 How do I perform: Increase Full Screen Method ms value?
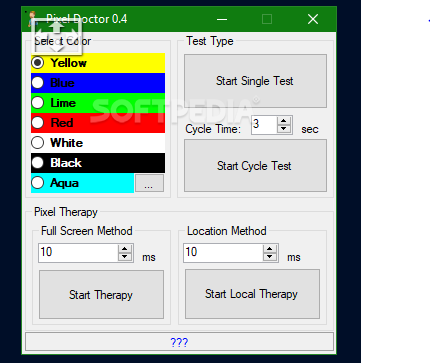(x=125, y=249)
